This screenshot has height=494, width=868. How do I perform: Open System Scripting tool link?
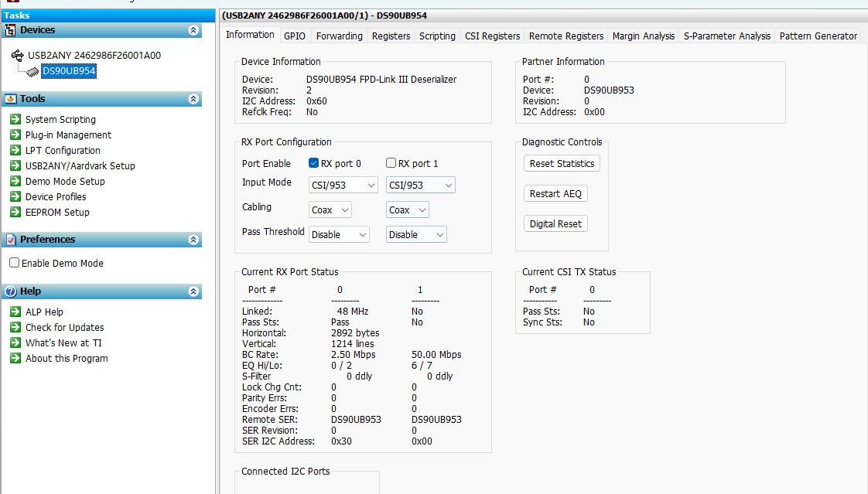(x=60, y=120)
